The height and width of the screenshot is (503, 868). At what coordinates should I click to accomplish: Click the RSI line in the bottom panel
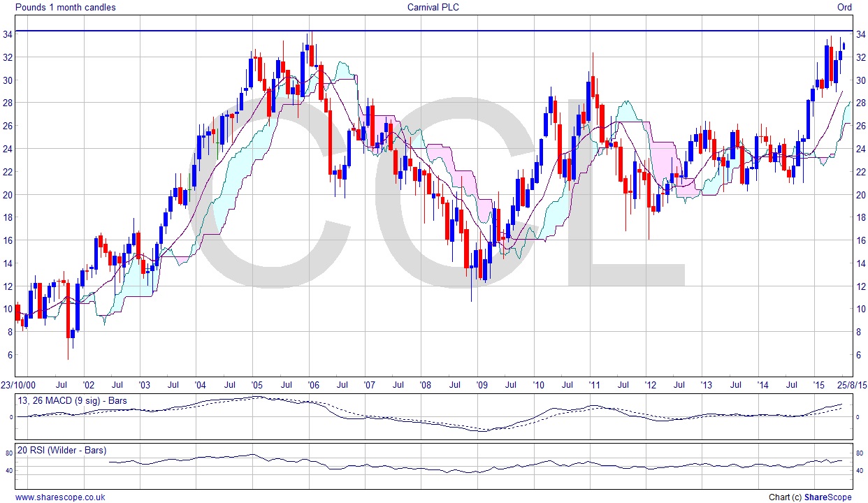click(419, 467)
